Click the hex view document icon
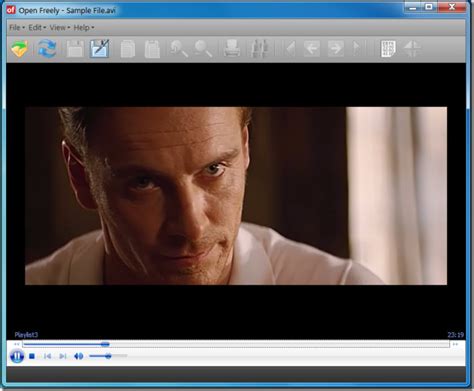Image resolution: width=474 pixels, height=391 pixels. point(388,49)
